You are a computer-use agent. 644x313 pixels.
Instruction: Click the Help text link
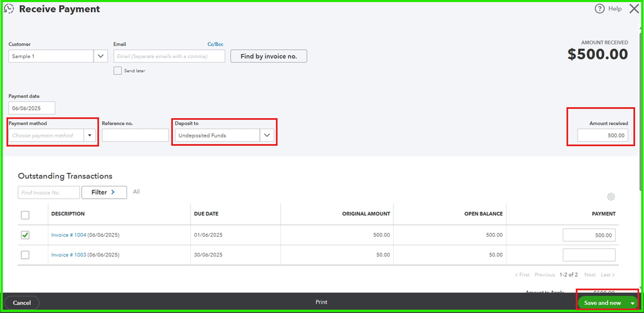[x=615, y=8]
